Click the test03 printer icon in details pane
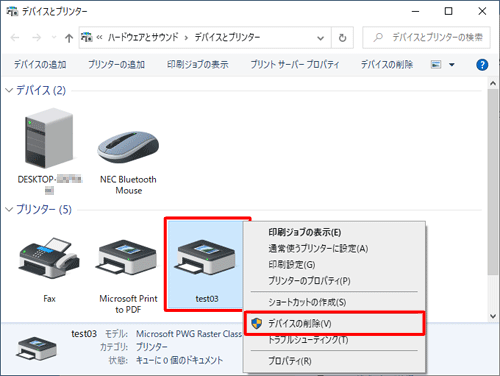 [36, 349]
